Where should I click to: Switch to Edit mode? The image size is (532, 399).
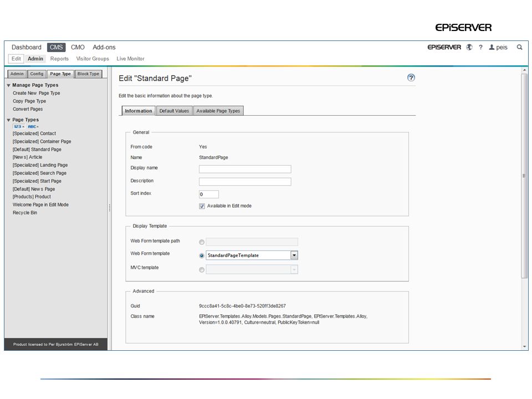pyautogui.click(x=16, y=59)
